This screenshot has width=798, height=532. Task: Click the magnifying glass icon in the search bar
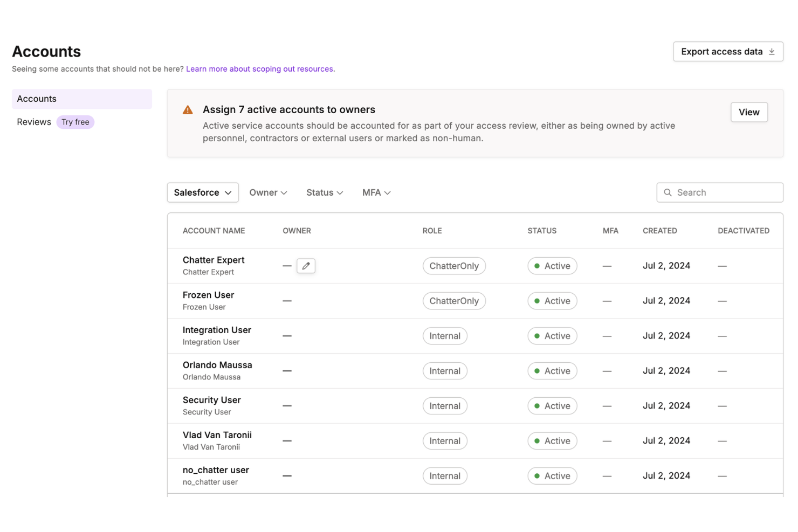tap(668, 192)
